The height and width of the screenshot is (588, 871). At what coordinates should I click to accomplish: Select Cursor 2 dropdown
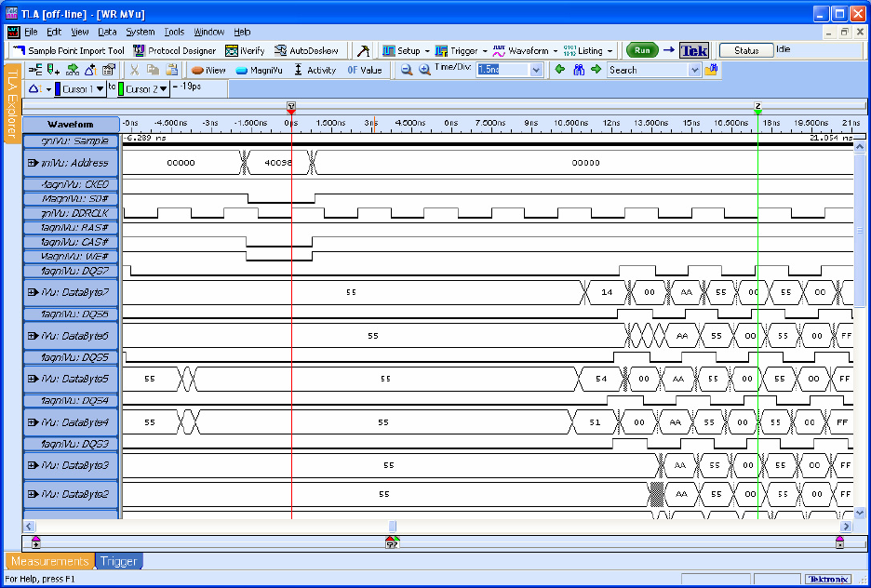(x=143, y=88)
